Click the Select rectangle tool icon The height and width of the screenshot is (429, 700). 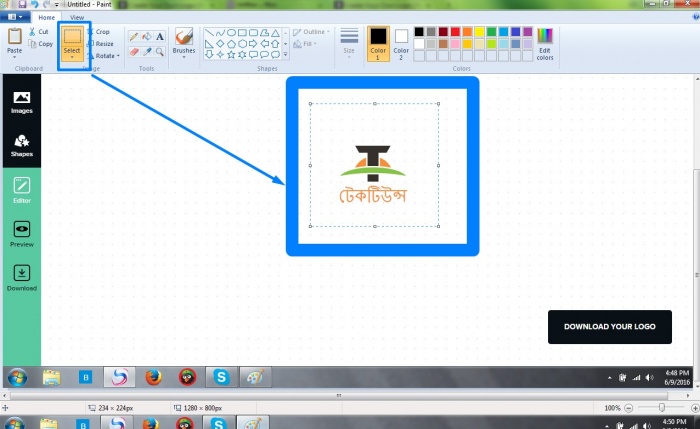coord(72,37)
